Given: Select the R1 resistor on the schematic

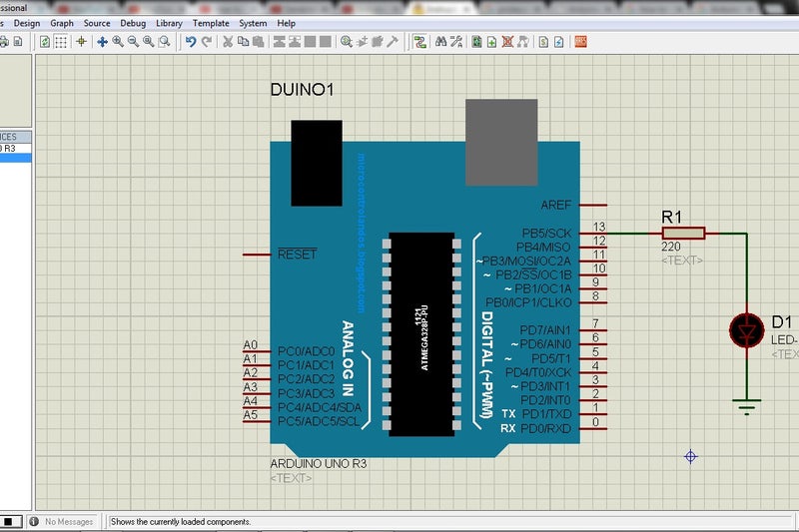Looking at the screenshot, I should (x=683, y=234).
